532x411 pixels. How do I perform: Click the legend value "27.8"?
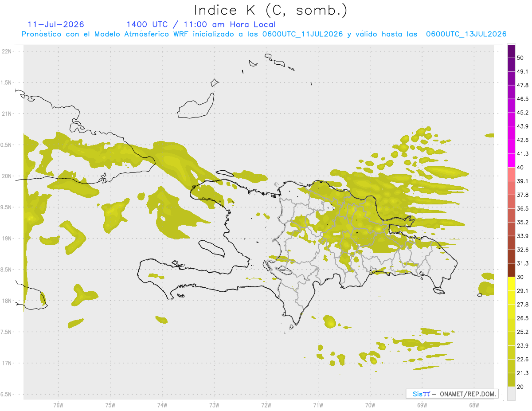[x=523, y=305]
